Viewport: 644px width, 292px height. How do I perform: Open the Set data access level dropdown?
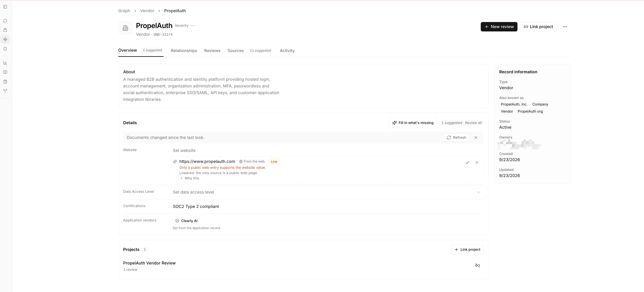coord(327,192)
